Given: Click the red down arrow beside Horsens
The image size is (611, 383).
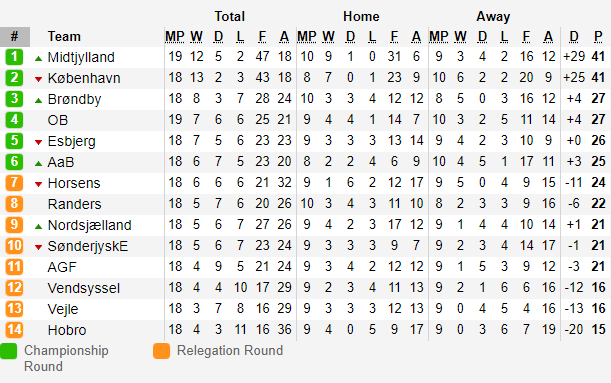Looking at the screenshot, I should (38, 184).
